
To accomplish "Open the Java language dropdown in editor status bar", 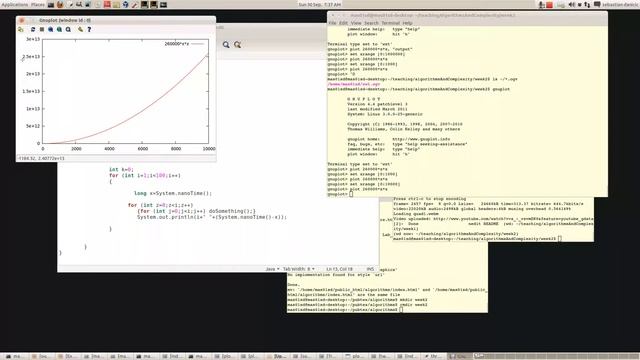I will [x=272, y=269].
